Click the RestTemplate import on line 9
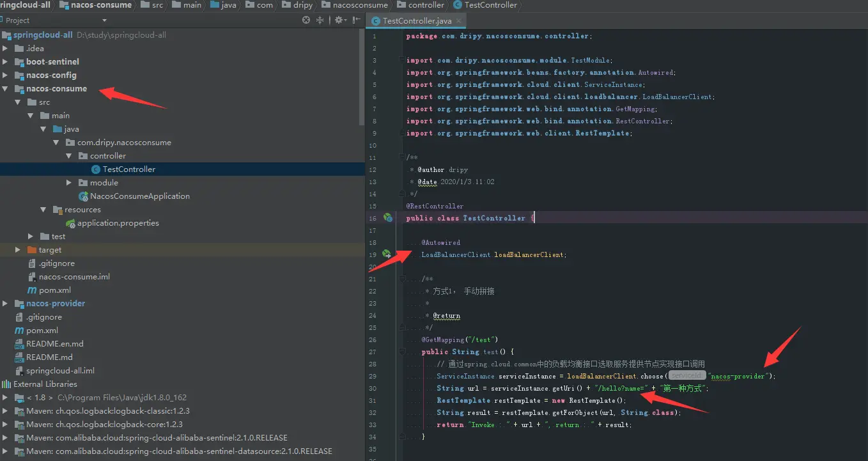 tap(519, 133)
